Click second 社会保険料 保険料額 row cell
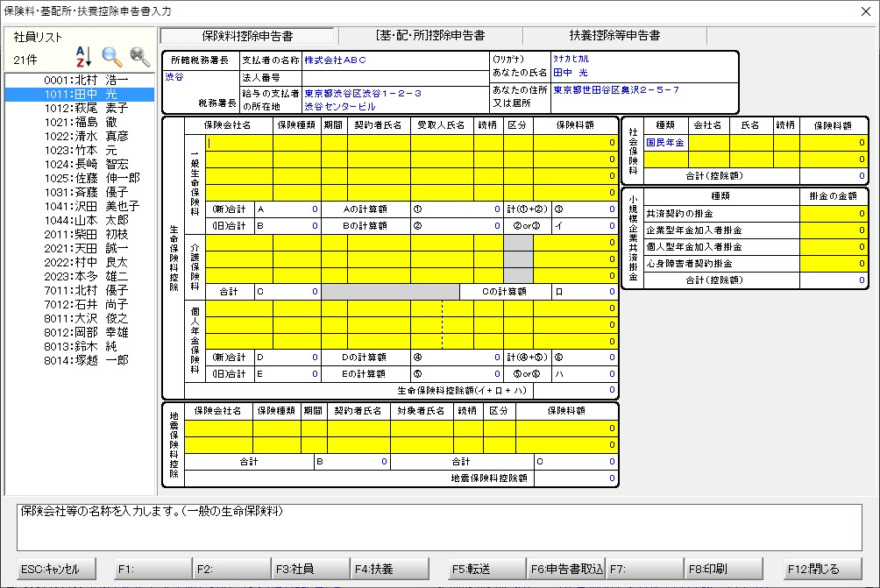The image size is (880, 588). (834, 159)
